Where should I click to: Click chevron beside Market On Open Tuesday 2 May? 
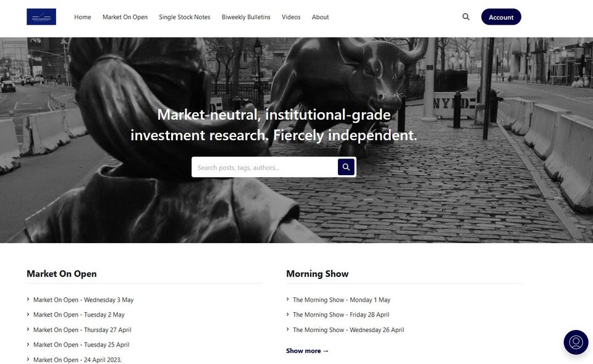click(28, 314)
